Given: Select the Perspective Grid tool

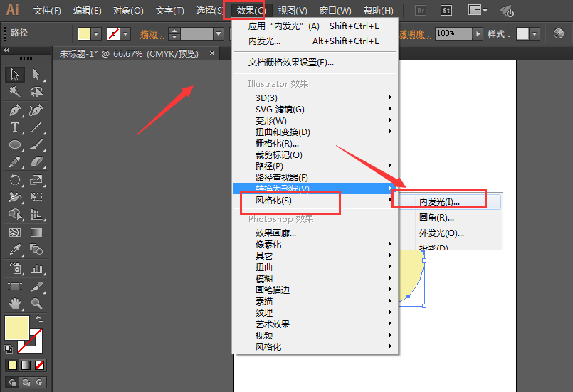Looking at the screenshot, I should click(36, 214).
